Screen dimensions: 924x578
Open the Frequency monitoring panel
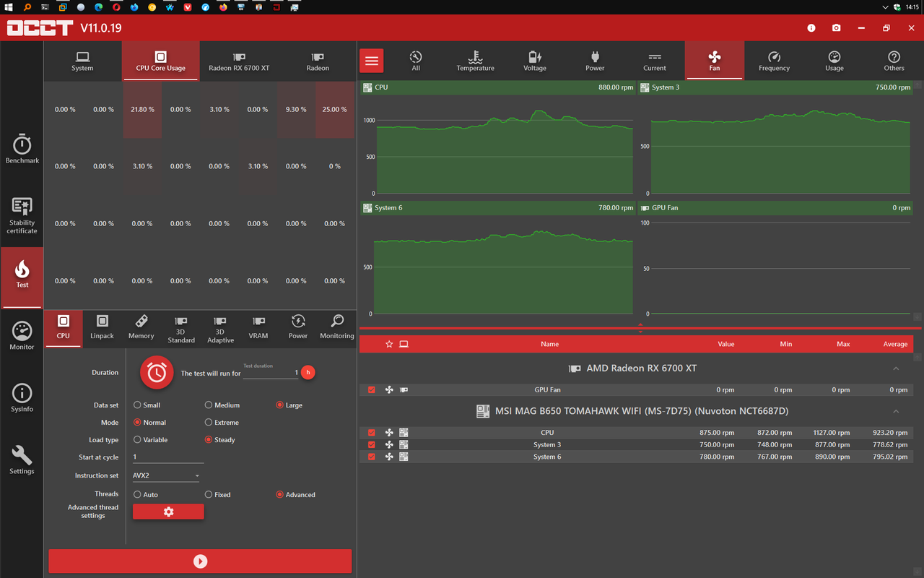[774, 61]
